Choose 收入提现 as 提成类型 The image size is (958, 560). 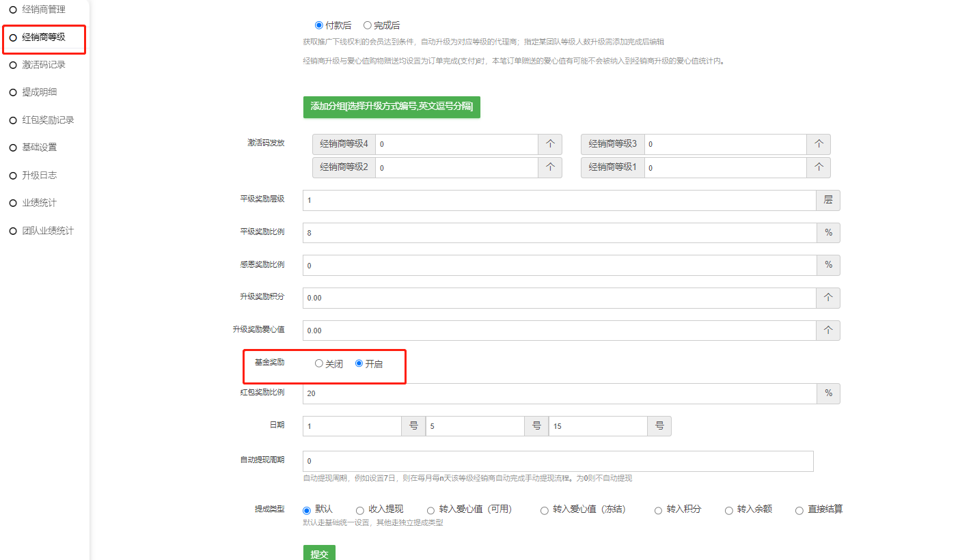[360, 510]
